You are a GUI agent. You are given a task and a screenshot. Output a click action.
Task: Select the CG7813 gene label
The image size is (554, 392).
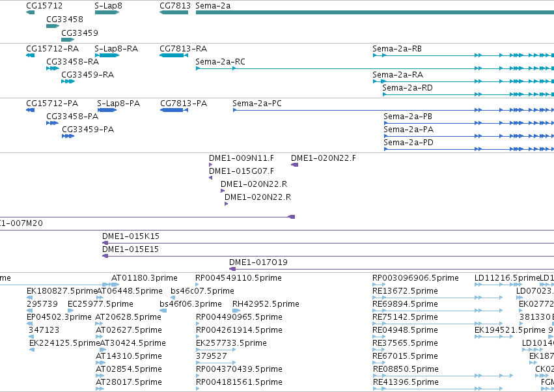pyautogui.click(x=175, y=6)
